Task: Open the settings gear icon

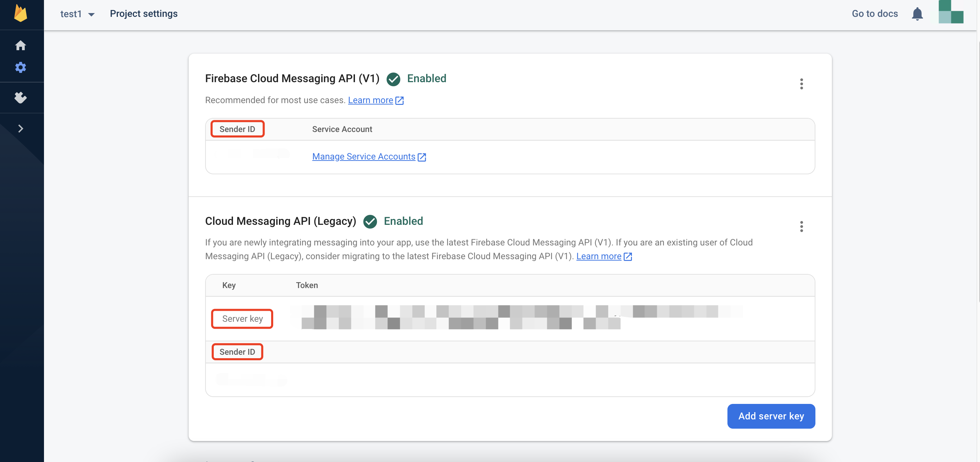Action: (21, 67)
